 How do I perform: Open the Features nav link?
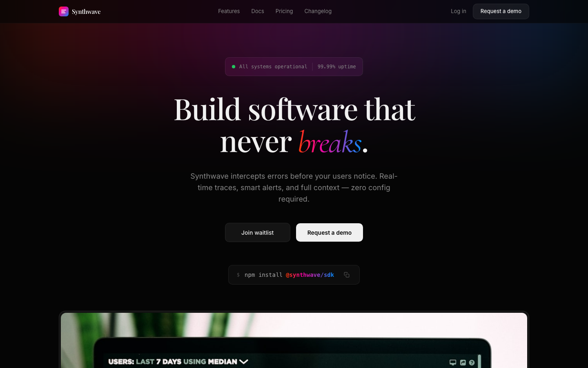pyautogui.click(x=229, y=11)
